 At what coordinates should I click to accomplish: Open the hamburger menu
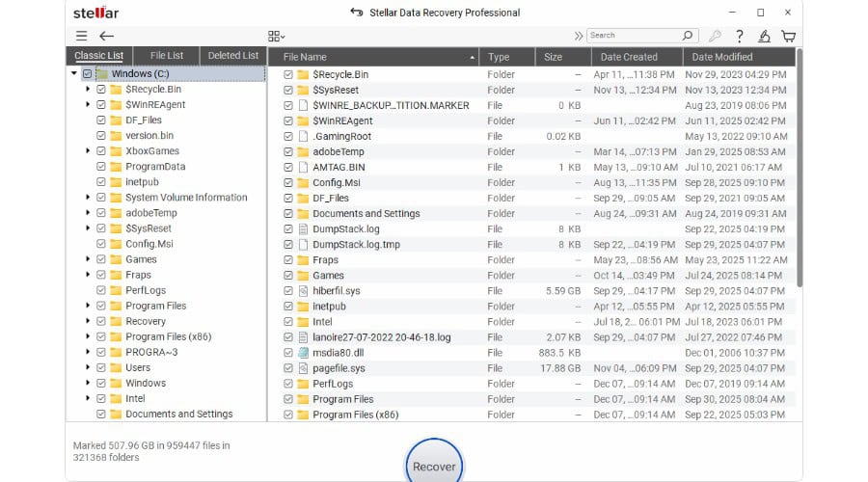81,36
